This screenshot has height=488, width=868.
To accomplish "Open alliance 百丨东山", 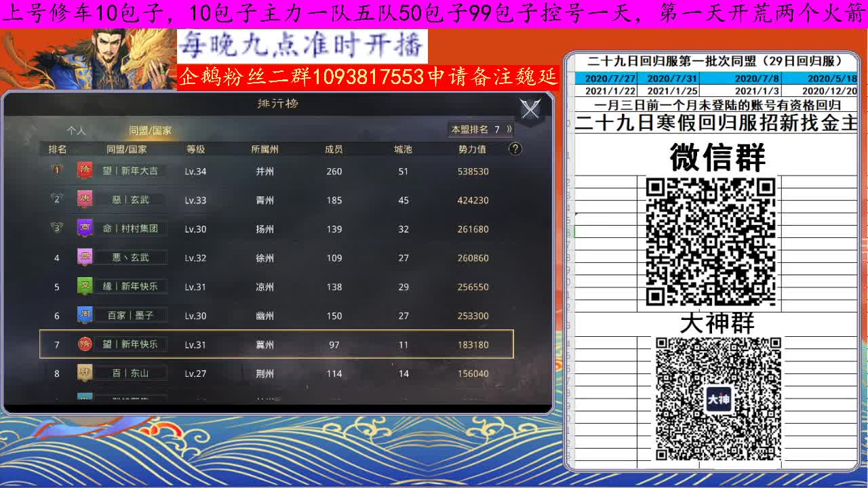I will (130, 373).
